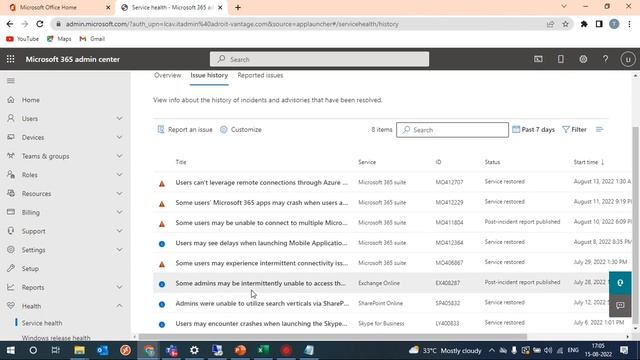Open the Help question mark icon

[606, 59]
